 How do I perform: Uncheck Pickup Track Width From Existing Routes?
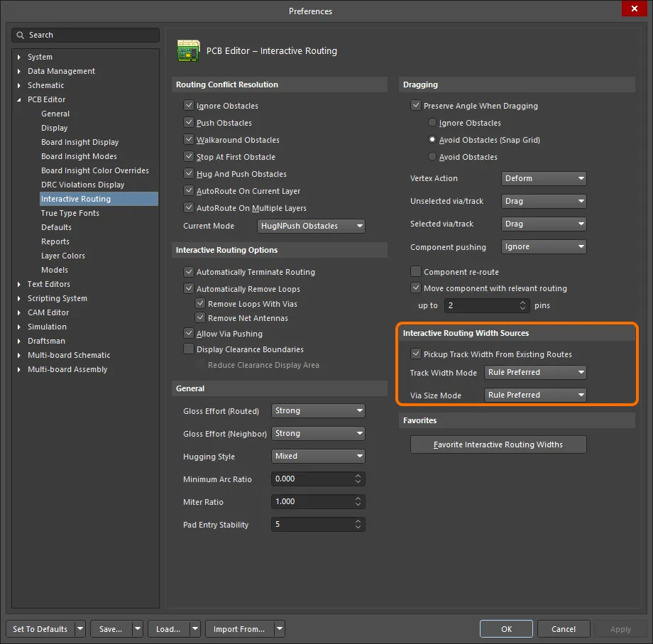(x=416, y=354)
